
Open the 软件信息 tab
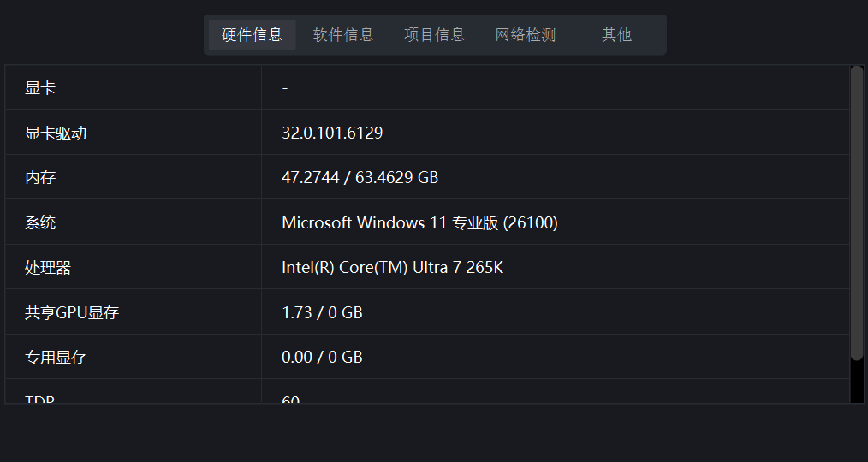coord(343,35)
